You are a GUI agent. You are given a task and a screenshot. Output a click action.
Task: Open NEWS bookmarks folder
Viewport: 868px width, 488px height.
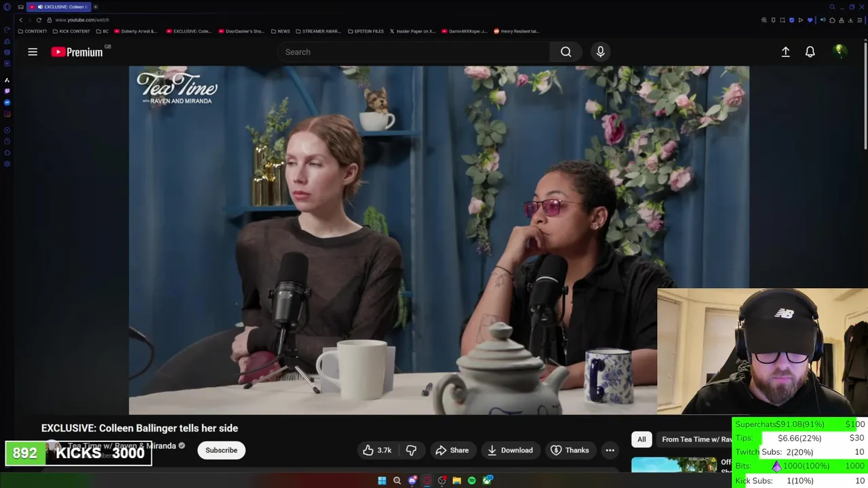(x=280, y=31)
